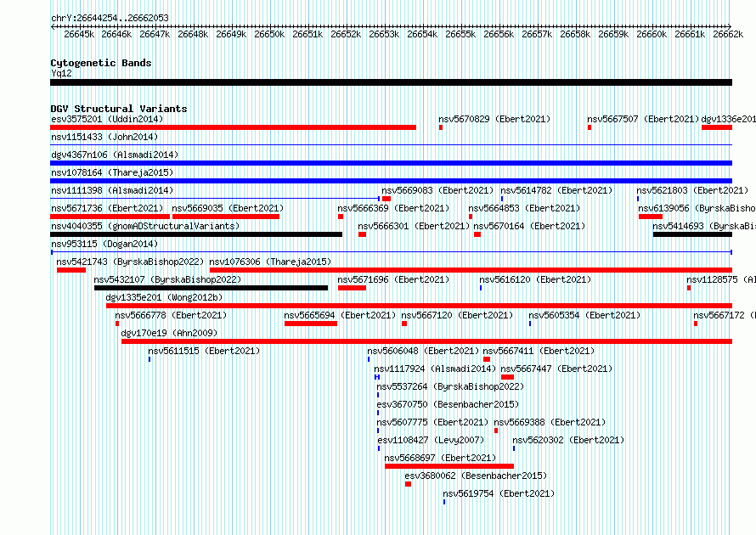The image size is (756, 535).
Task: Click nsv5607775 (Ebert2021) label
Action: click(432, 422)
